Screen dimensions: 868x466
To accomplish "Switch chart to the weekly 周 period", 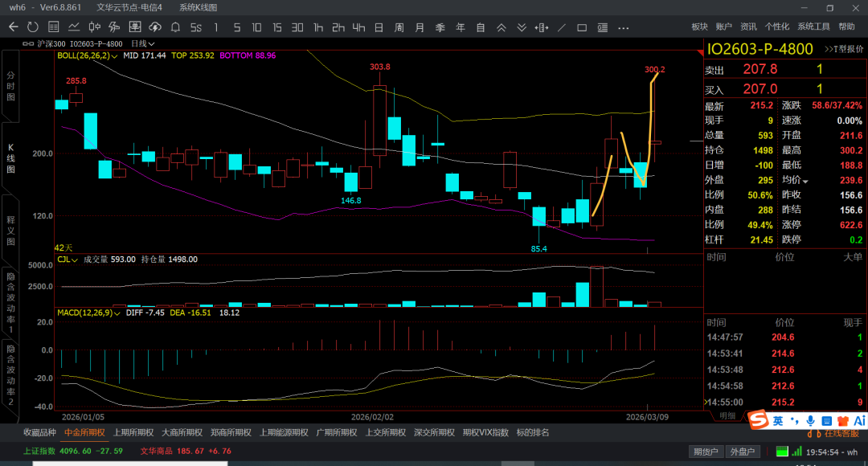I will tap(399, 27).
